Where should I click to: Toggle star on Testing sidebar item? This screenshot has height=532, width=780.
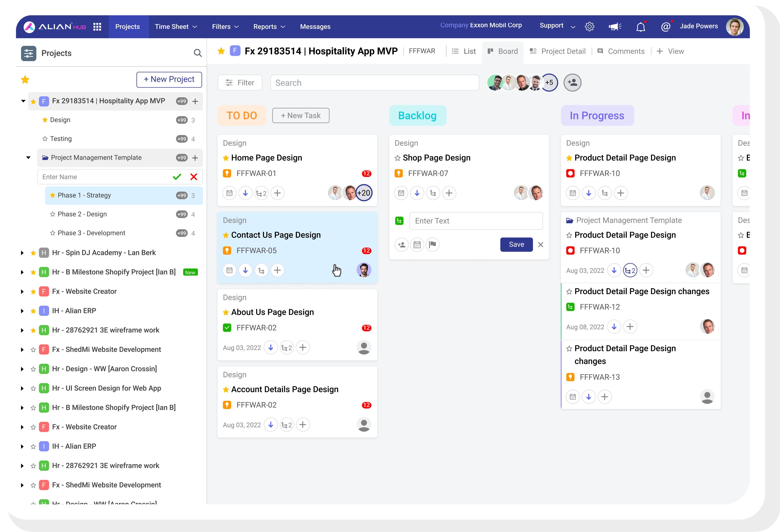click(x=45, y=139)
